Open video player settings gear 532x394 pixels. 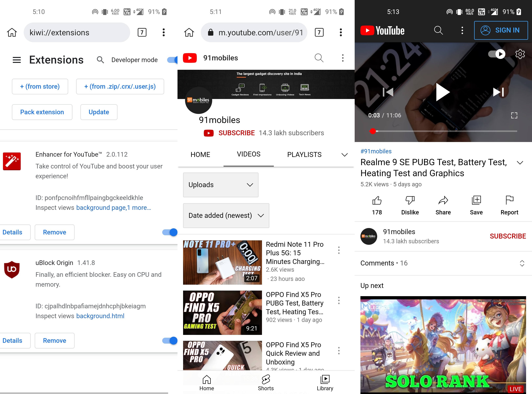[x=520, y=54]
